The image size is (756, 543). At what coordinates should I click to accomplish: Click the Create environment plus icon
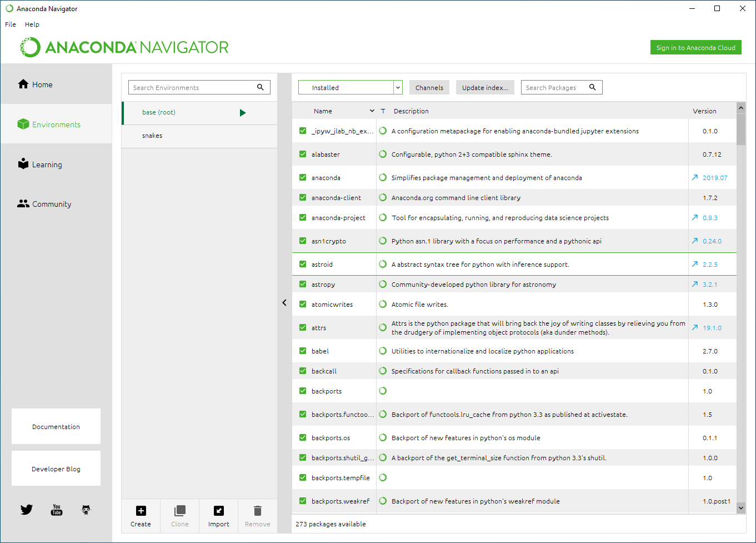click(x=141, y=511)
